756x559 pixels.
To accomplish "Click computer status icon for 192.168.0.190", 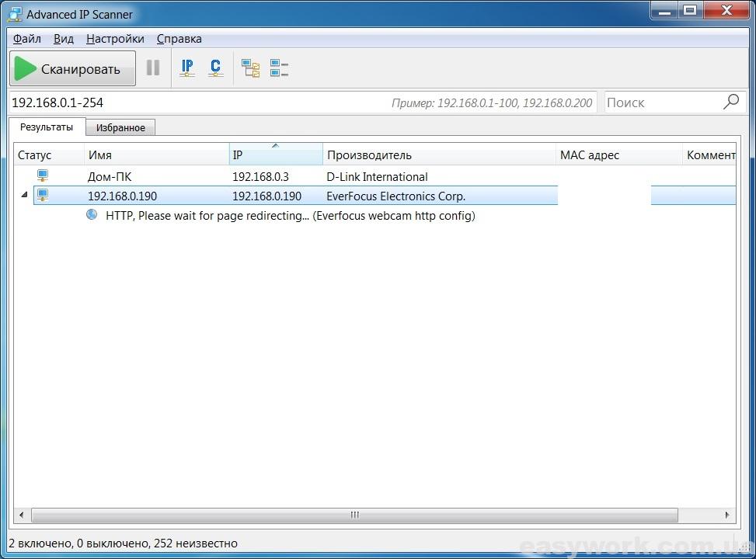I will point(43,195).
